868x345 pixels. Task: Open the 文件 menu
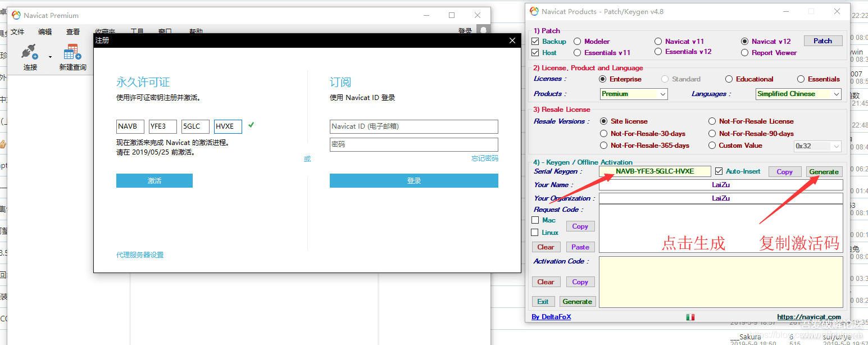(x=17, y=32)
